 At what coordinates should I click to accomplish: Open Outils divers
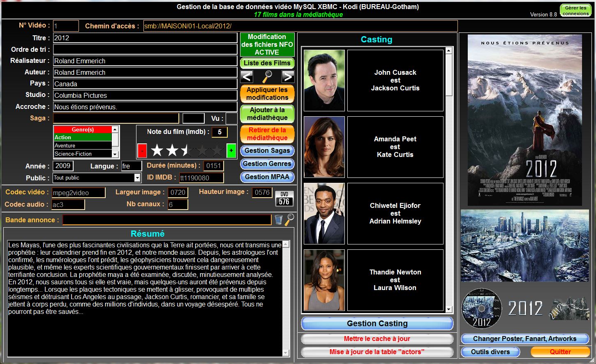coord(490,352)
